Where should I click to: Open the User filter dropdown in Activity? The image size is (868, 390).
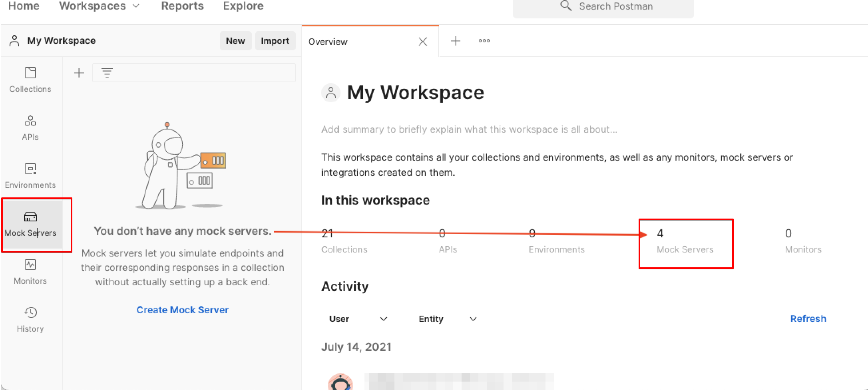pos(359,319)
